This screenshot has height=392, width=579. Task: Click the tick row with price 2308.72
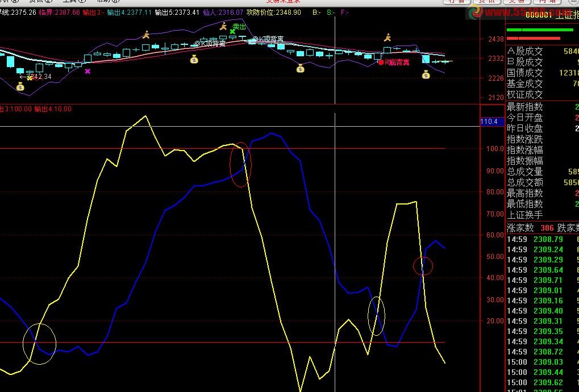pyautogui.click(x=543, y=352)
